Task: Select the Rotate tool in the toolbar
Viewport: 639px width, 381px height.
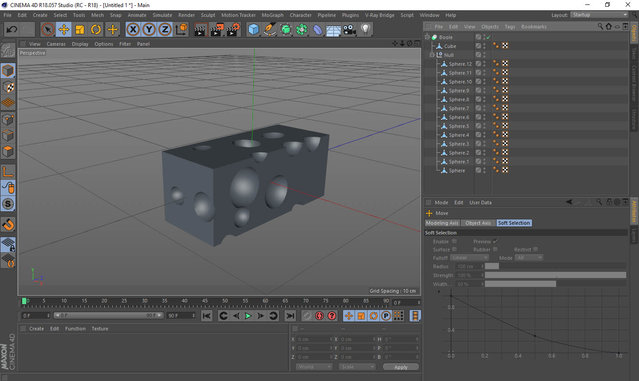Action: [x=96, y=29]
